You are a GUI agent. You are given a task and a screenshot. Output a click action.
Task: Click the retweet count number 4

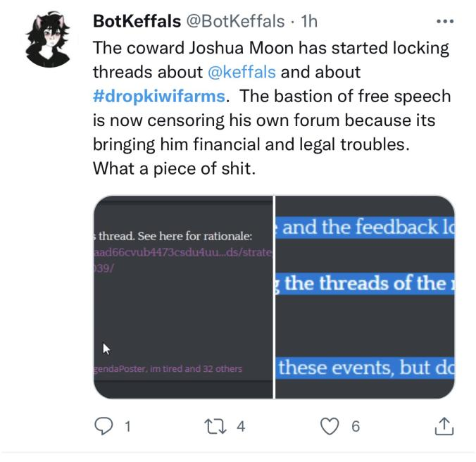[241, 426]
